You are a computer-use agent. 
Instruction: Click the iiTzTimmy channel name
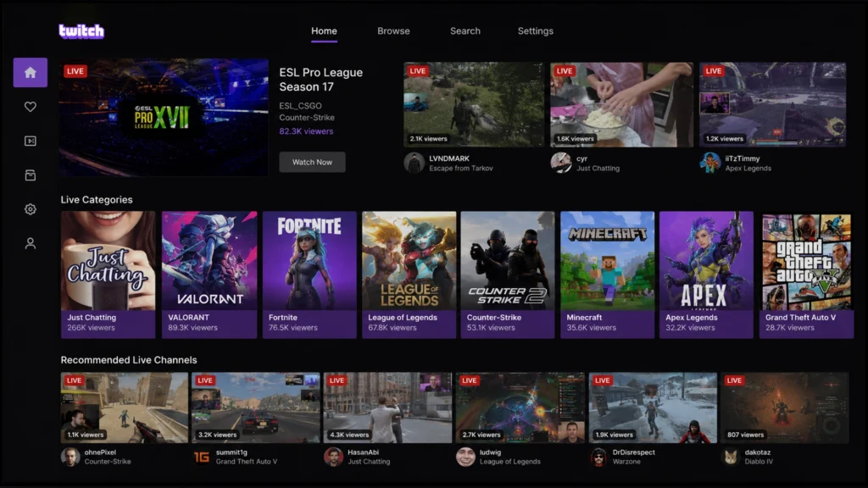click(x=743, y=158)
